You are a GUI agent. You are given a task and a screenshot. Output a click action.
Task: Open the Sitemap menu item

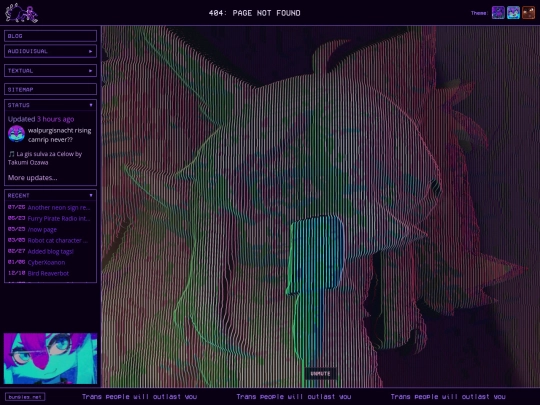(x=50, y=89)
